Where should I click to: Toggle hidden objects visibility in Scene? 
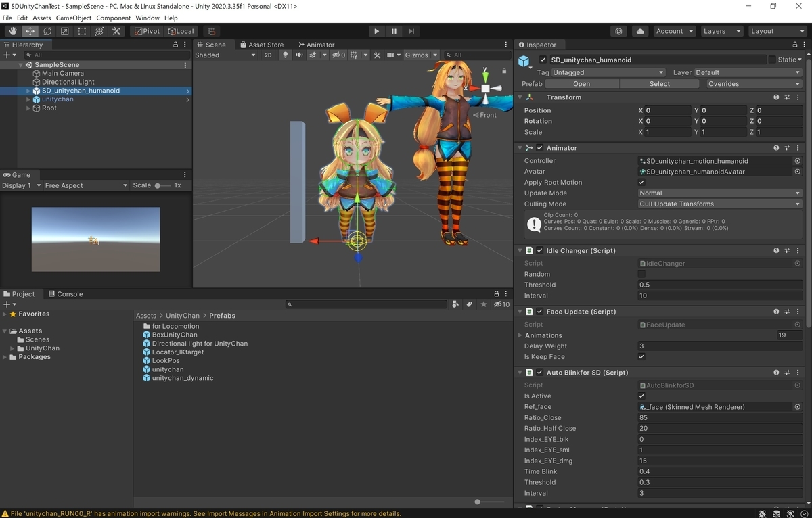(x=338, y=55)
